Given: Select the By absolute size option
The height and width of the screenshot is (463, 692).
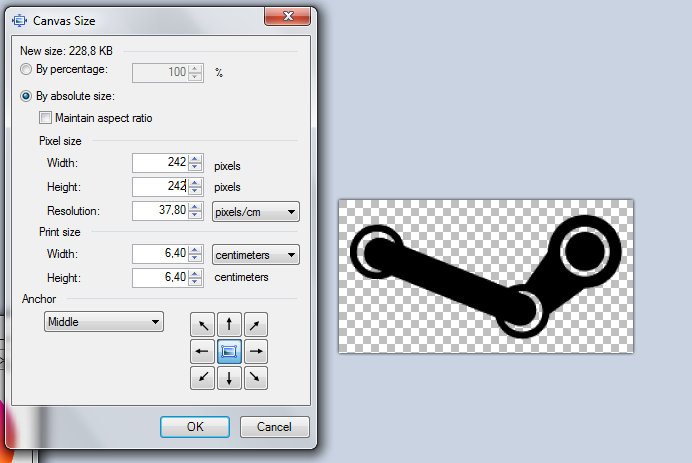Looking at the screenshot, I should [26, 96].
